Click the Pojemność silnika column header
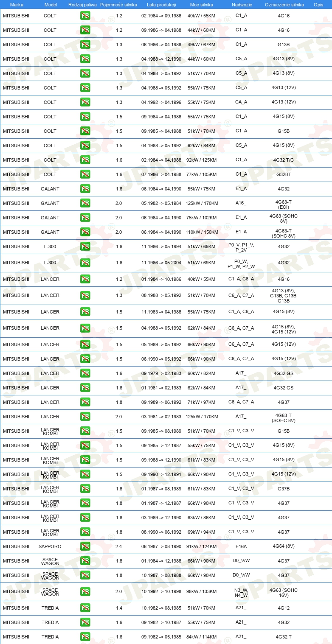Viewport: 332px width, 644px height. point(118,5)
